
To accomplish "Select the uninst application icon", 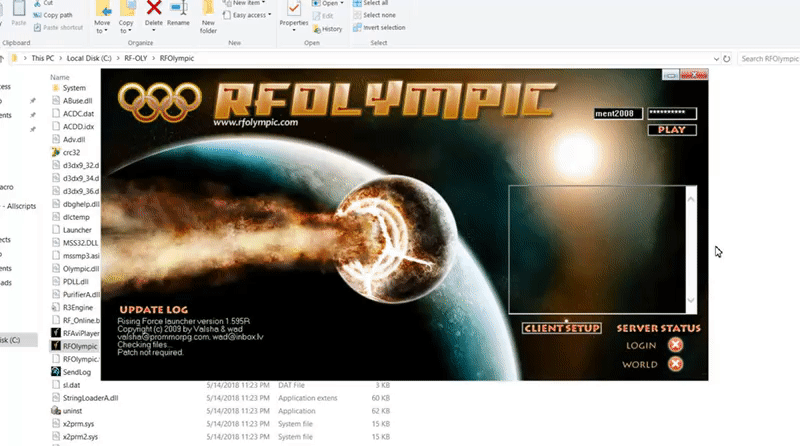I will point(56,410).
